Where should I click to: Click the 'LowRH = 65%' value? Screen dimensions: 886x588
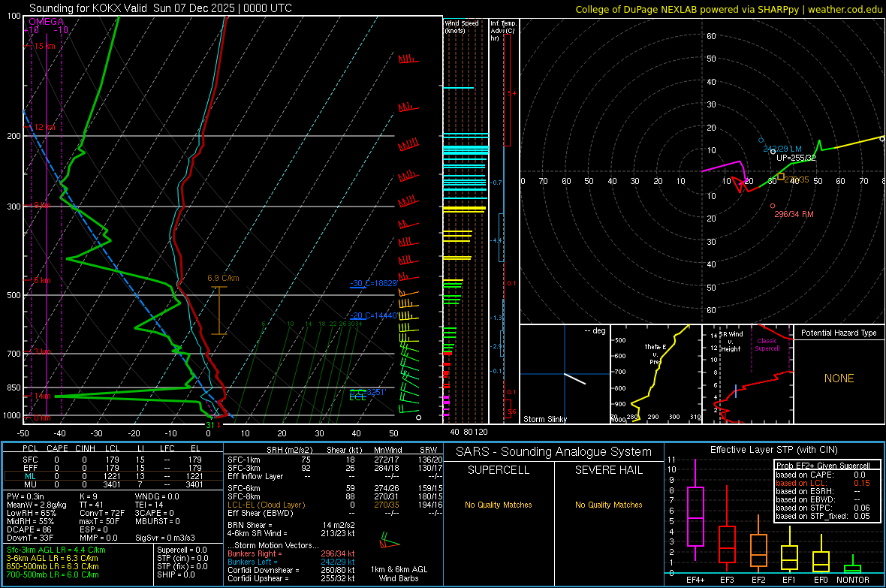pyautogui.click(x=32, y=513)
